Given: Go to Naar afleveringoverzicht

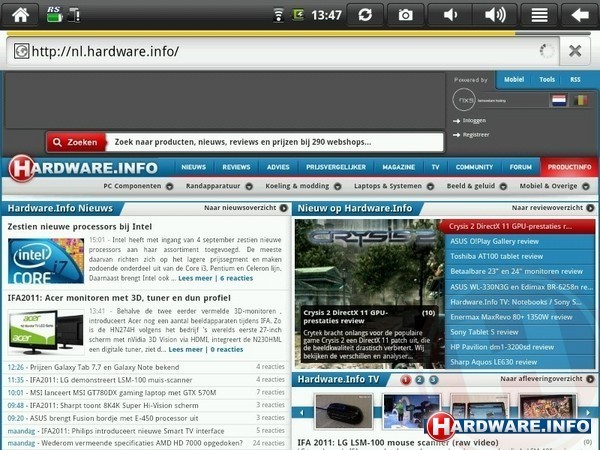Looking at the screenshot, I should pyautogui.click(x=547, y=379).
